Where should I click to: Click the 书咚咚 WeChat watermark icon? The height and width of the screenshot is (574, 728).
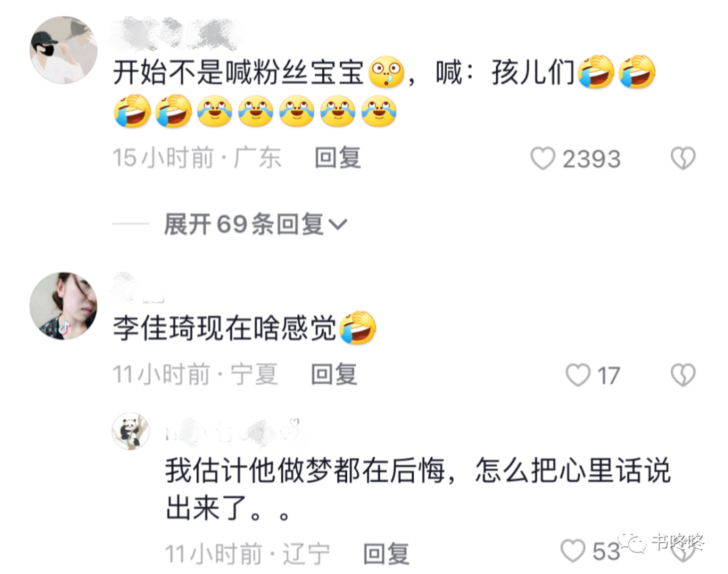[631, 542]
